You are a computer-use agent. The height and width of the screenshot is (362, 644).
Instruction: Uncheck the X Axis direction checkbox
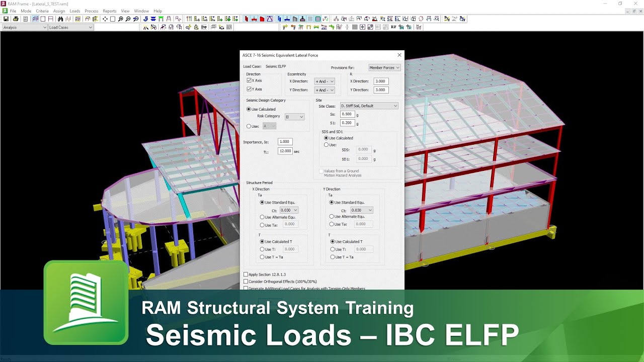click(249, 80)
